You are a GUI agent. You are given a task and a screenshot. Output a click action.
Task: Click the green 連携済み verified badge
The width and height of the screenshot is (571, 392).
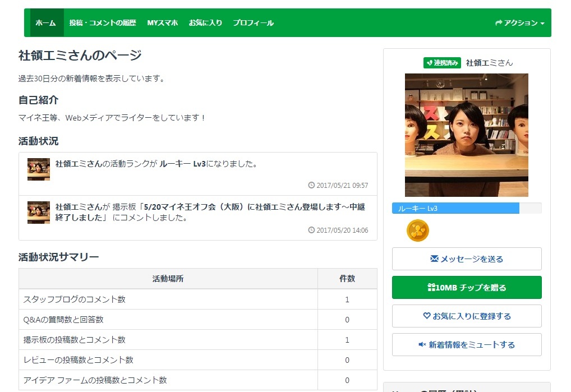442,63
